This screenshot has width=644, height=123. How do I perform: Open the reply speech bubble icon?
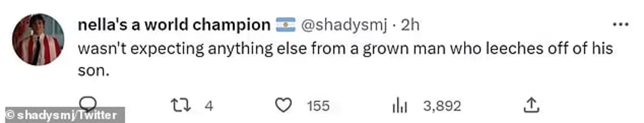pos(87,103)
